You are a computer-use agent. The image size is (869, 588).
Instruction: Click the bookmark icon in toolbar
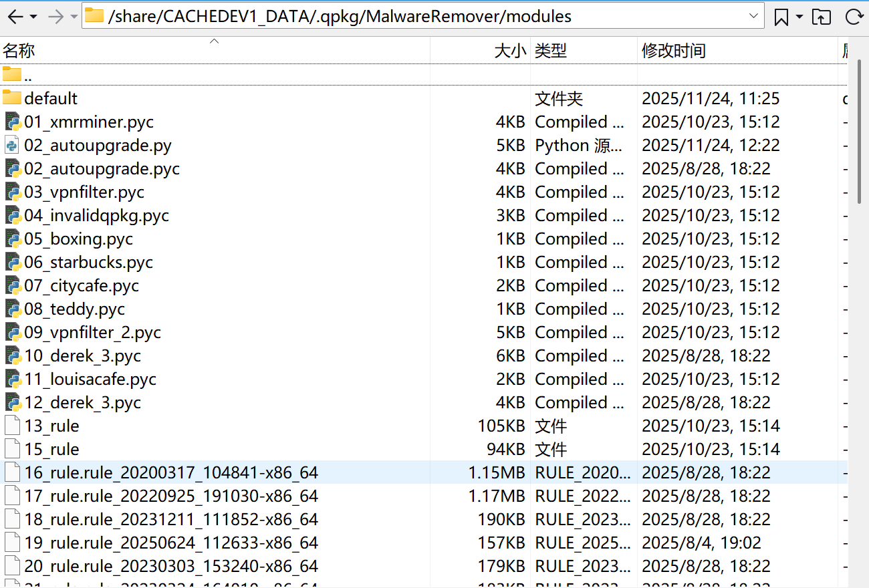pyautogui.click(x=781, y=17)
